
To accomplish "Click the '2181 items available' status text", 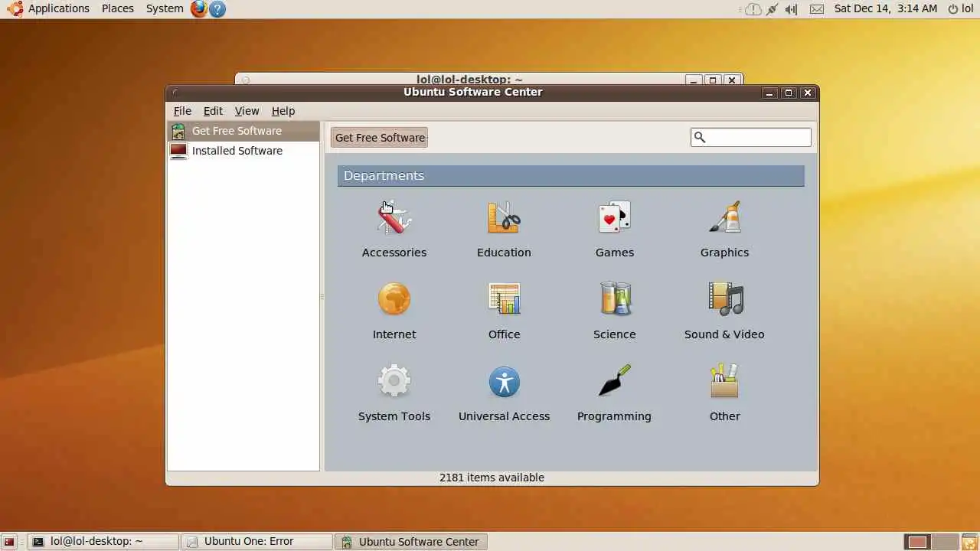I will 492,478.
